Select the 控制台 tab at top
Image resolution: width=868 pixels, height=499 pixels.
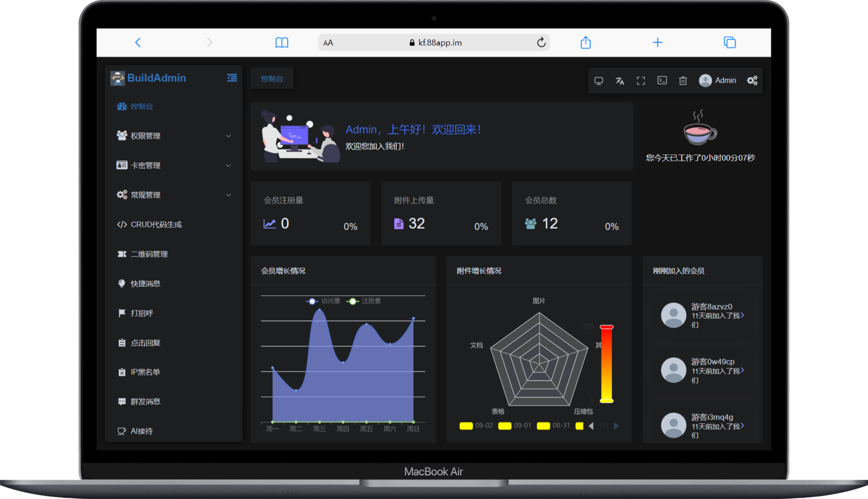(x=272, y=79)
